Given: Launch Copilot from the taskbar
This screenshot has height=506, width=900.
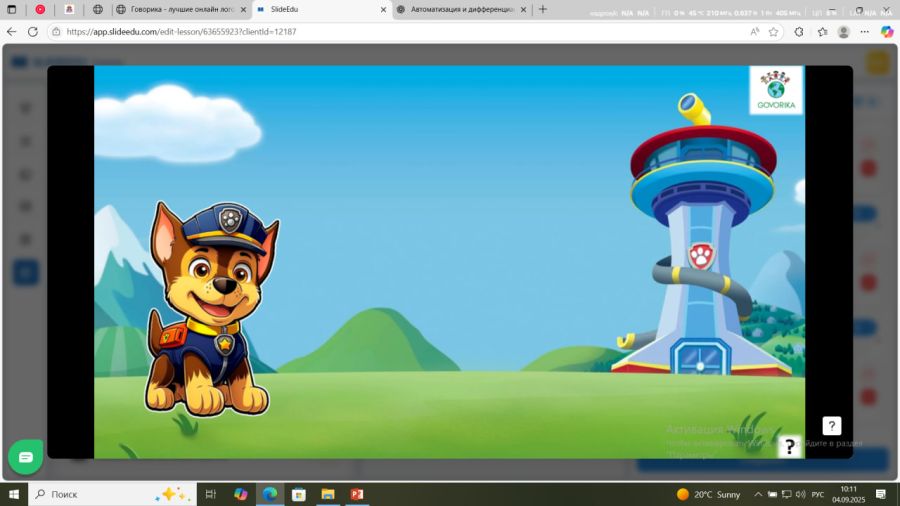Looking at the screenshot, I should [240, 494].
